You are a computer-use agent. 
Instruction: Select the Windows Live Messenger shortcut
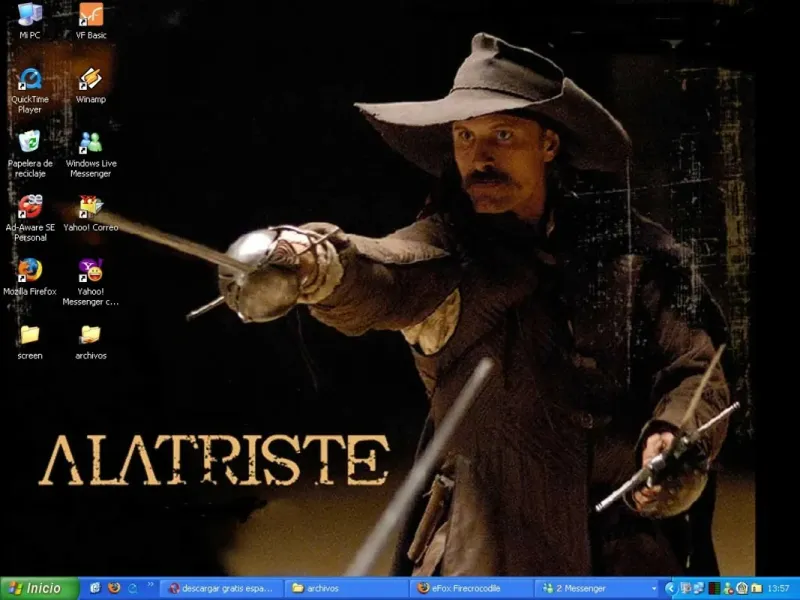pos(91,154)
